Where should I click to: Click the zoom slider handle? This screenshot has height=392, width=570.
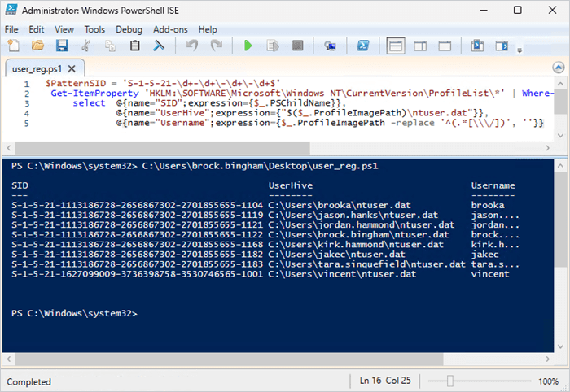[x=450, y=381]
